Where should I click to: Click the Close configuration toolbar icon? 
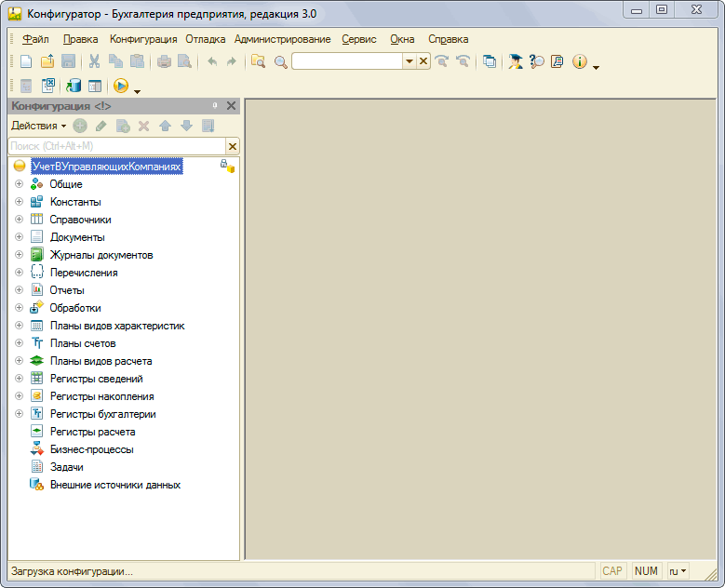pyautogui.click(x=48, y=86)
